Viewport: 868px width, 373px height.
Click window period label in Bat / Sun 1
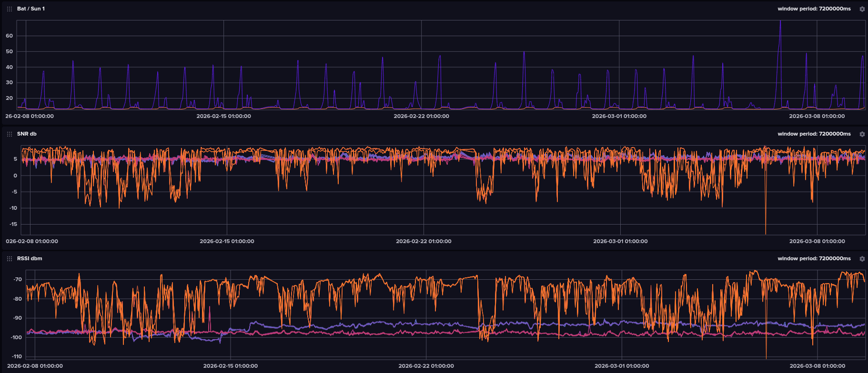point(814,9)
